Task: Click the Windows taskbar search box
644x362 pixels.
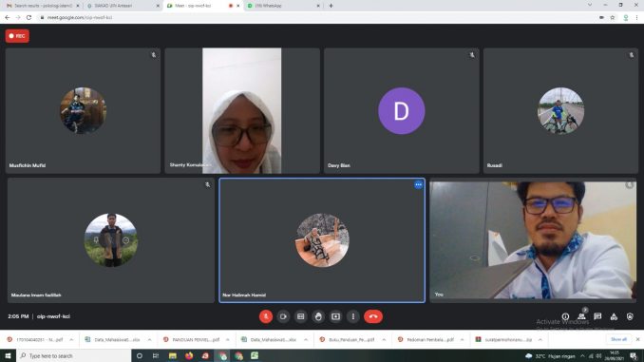Action: pyautogui.click(x=73, y=356)
